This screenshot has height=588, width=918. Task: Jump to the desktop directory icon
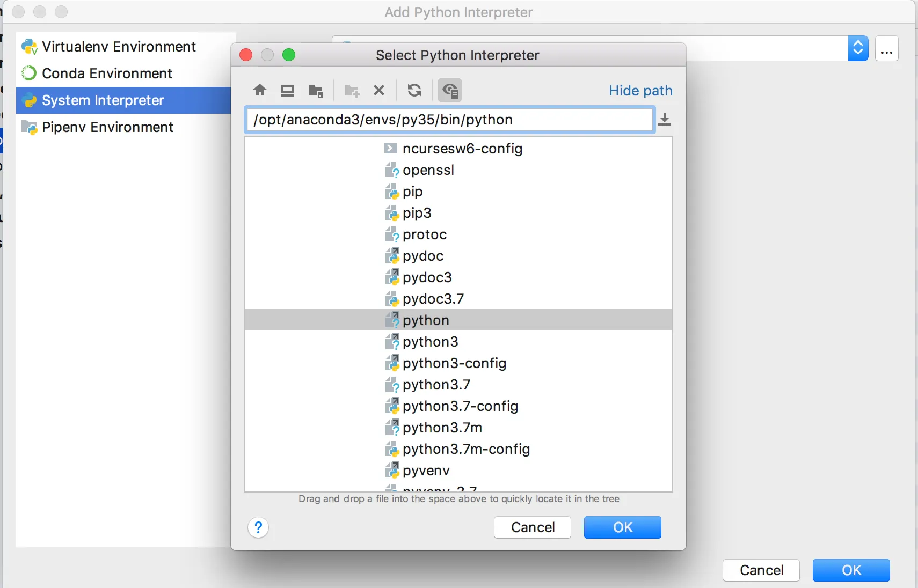(288, 90)
